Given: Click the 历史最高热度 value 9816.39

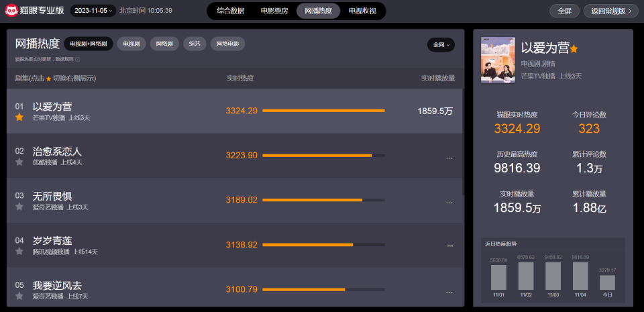Looking at the screenshot, I should pyautogui.click(x=517, y=168).
